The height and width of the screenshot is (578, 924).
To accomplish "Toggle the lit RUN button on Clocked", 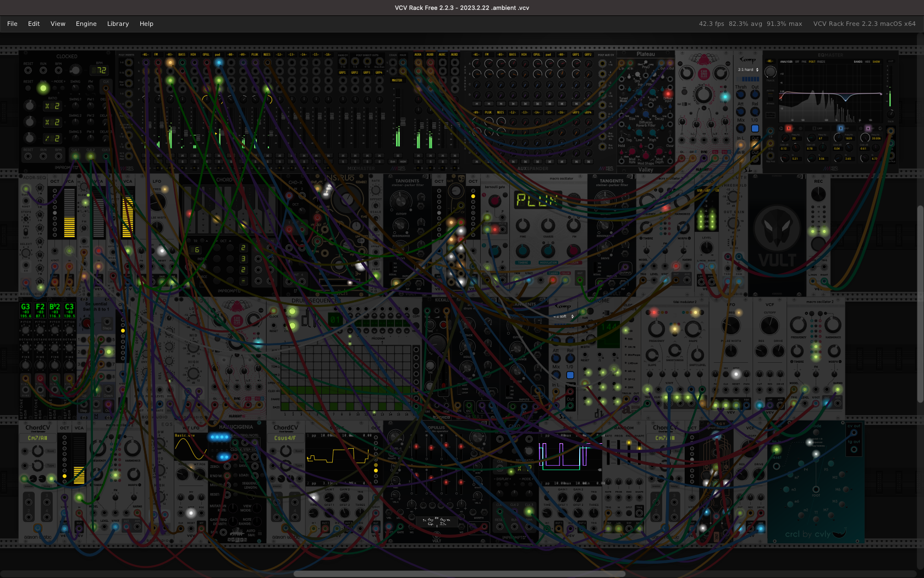I will pyautogui.click(x=43, y=88).
